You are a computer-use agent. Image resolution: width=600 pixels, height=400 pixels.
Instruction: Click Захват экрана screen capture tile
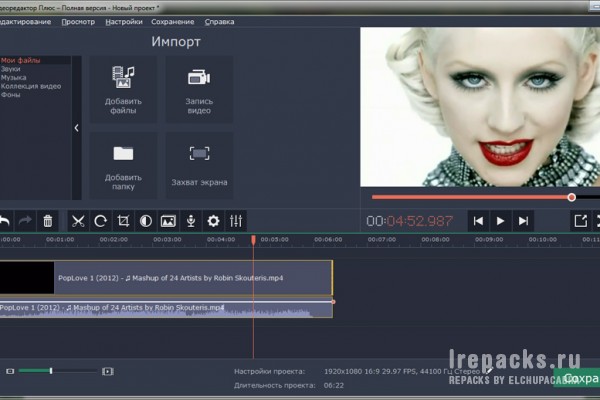click(199, 166)
